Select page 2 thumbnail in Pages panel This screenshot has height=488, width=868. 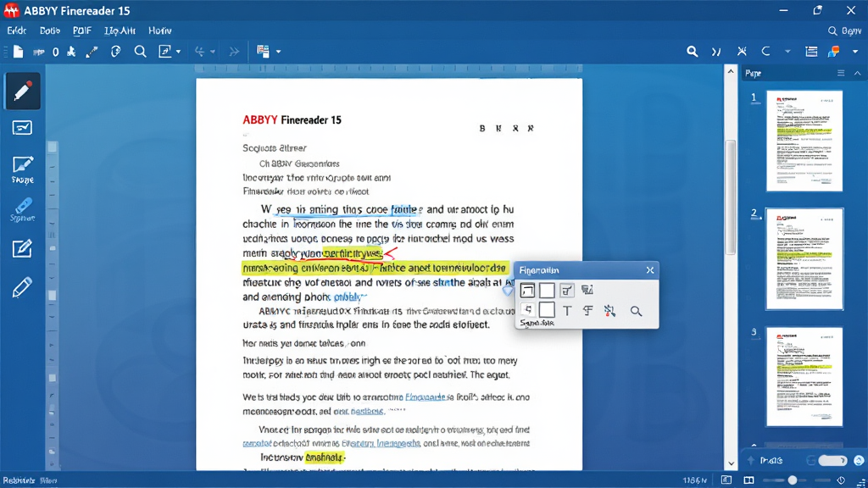(x=804, y=259)
